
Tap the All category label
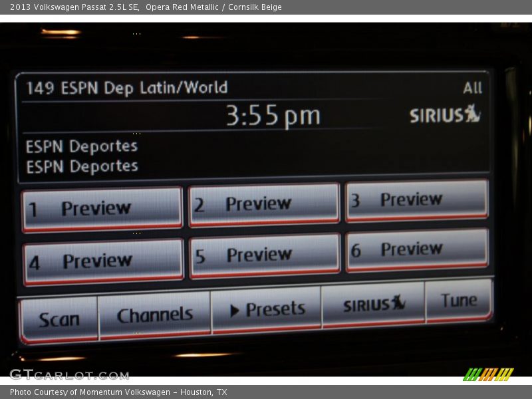point(472,88)
